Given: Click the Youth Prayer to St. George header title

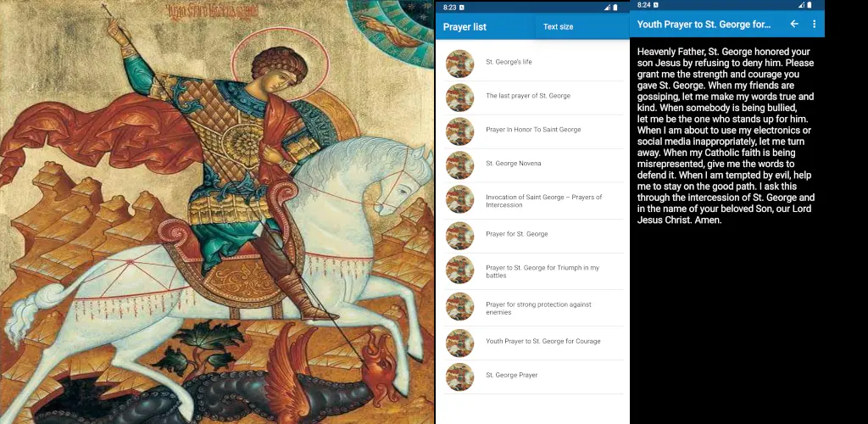Looking at the screenshot, I should click(704, 25).
